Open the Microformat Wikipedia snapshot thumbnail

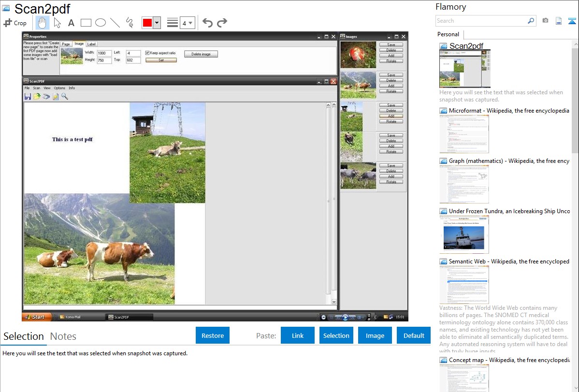point(464,134)
